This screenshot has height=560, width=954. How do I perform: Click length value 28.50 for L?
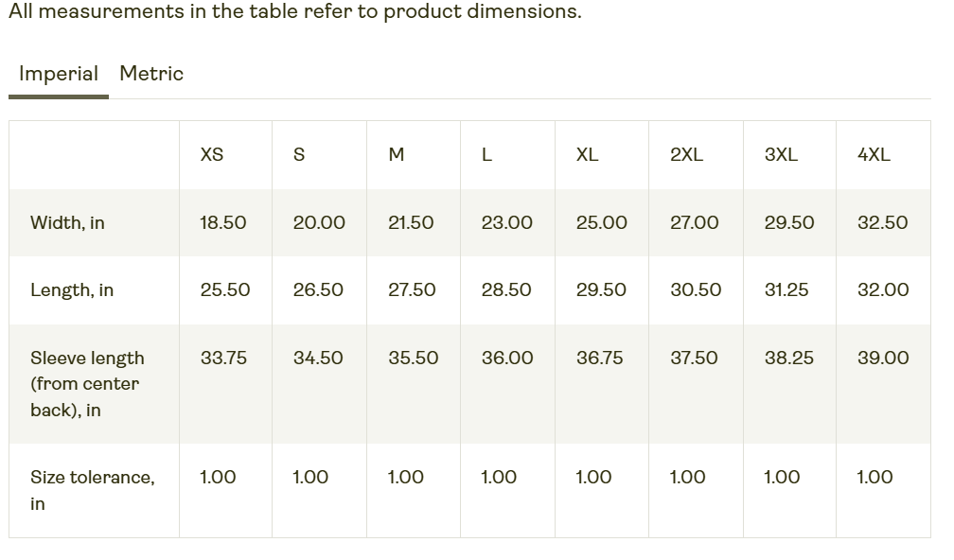(506, 290)
